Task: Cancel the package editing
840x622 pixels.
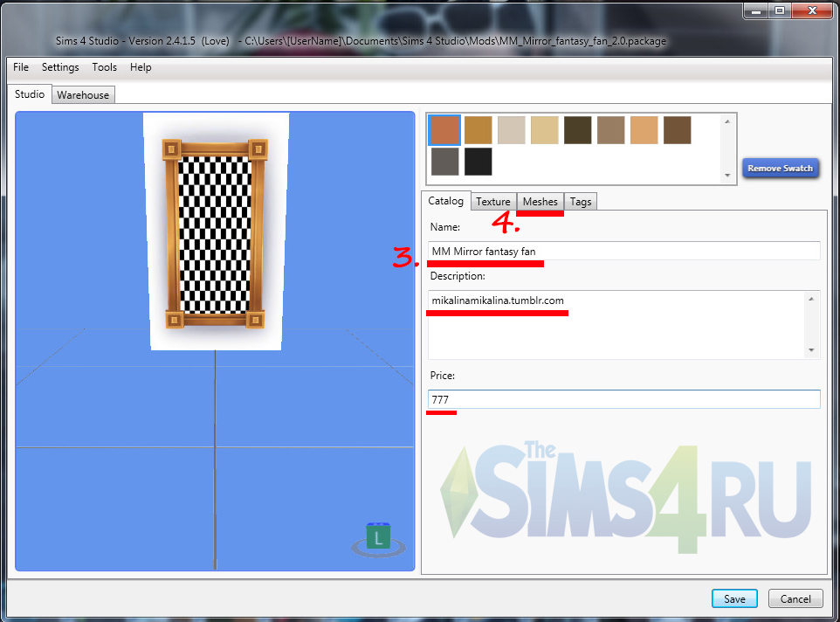Action: coord(795,598)
